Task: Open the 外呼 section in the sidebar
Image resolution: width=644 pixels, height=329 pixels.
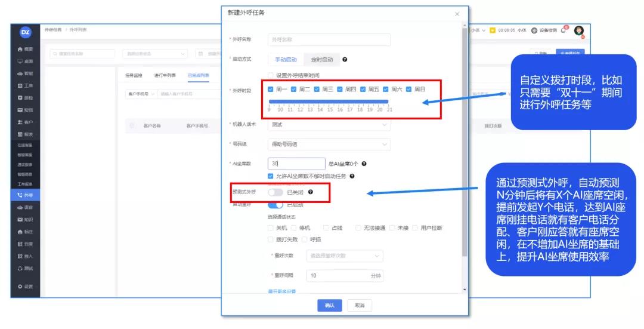Action: (x=26, y=195)
